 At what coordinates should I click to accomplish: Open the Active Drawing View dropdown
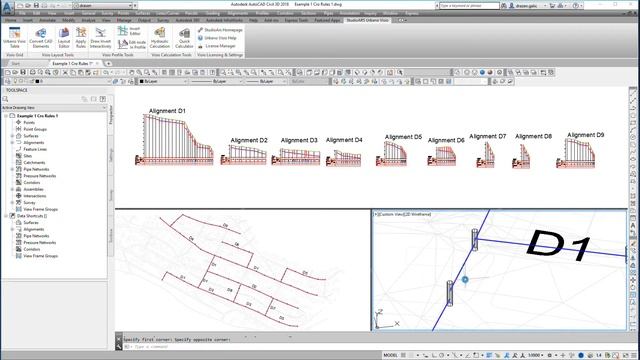[54, 108]
